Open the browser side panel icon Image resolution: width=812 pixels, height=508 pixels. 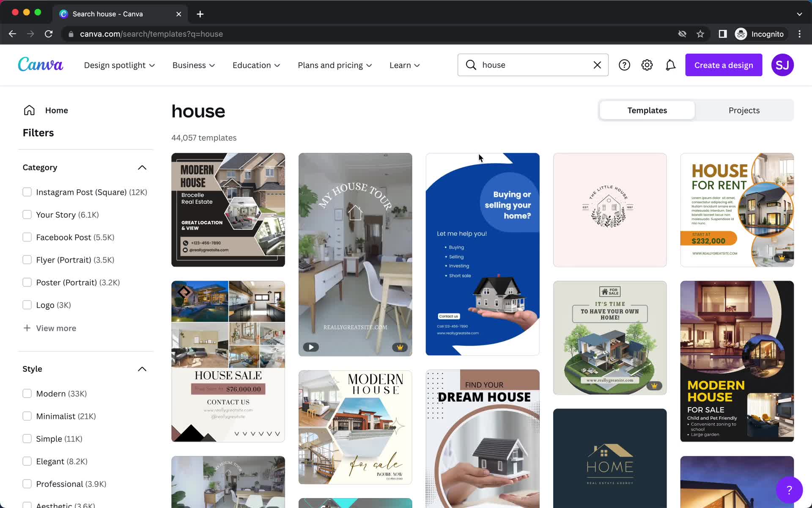click(x=722, y=34)
